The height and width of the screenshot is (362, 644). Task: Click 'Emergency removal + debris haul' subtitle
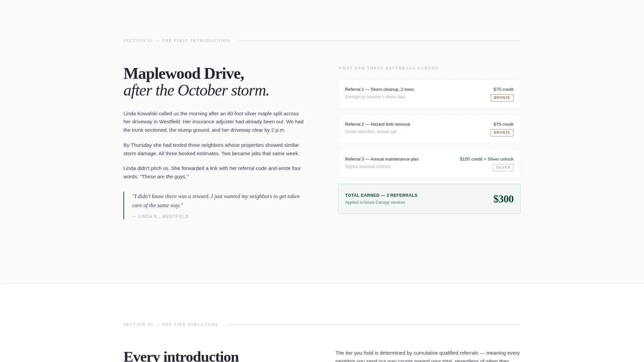[375, 97]
